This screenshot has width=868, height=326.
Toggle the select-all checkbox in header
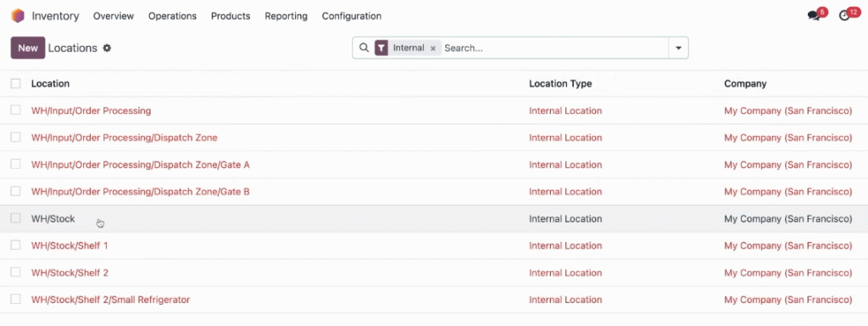coord(15,83)
